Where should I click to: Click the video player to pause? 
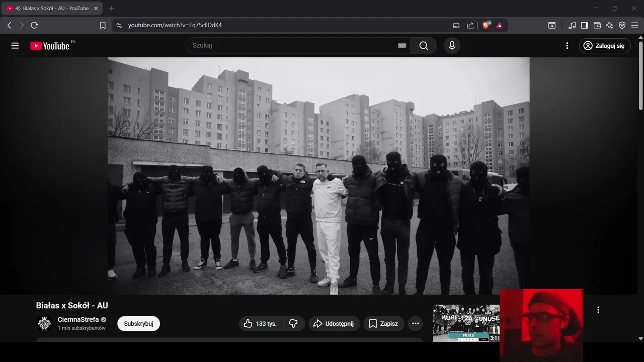318,175
